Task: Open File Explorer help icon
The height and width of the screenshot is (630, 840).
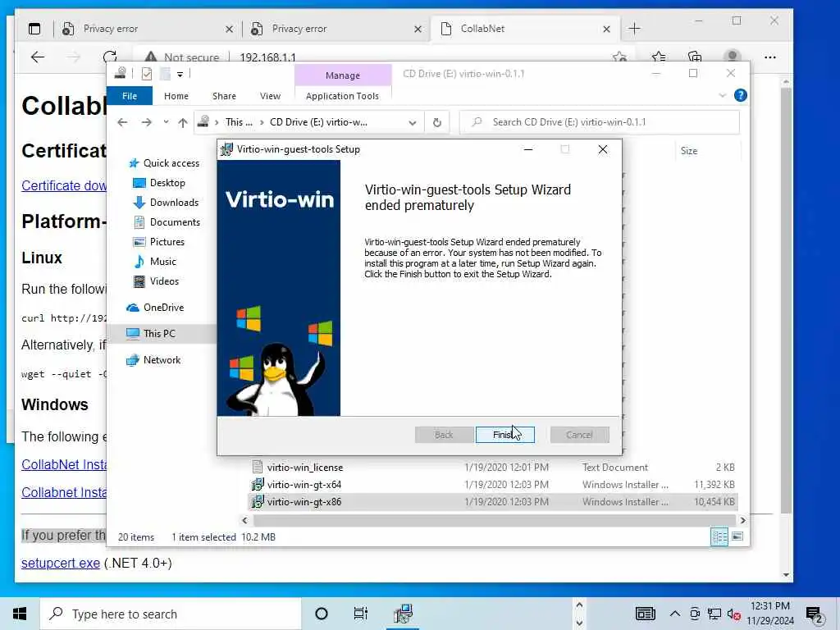Action: click(741, 95)
